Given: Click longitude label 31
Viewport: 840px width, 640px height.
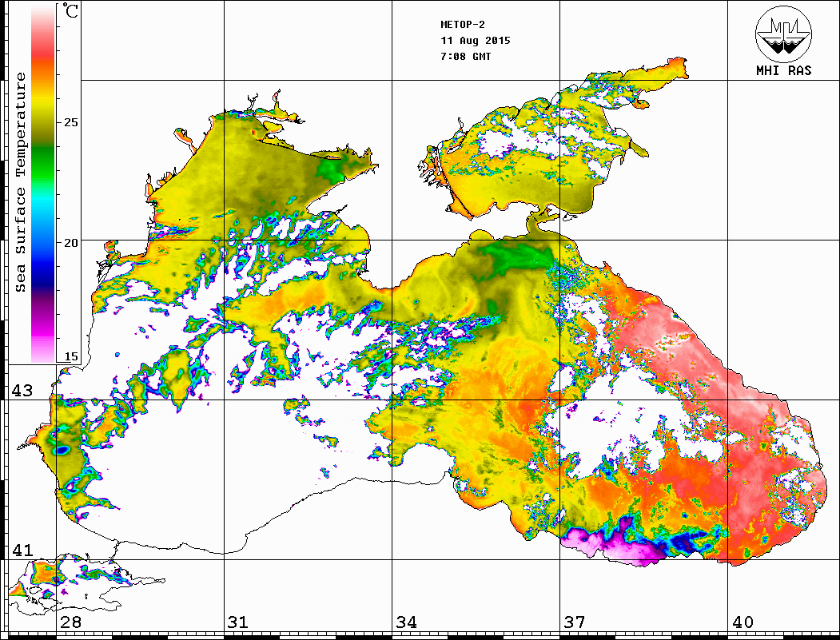Looking at the screenshot, I should click(238, 622).
